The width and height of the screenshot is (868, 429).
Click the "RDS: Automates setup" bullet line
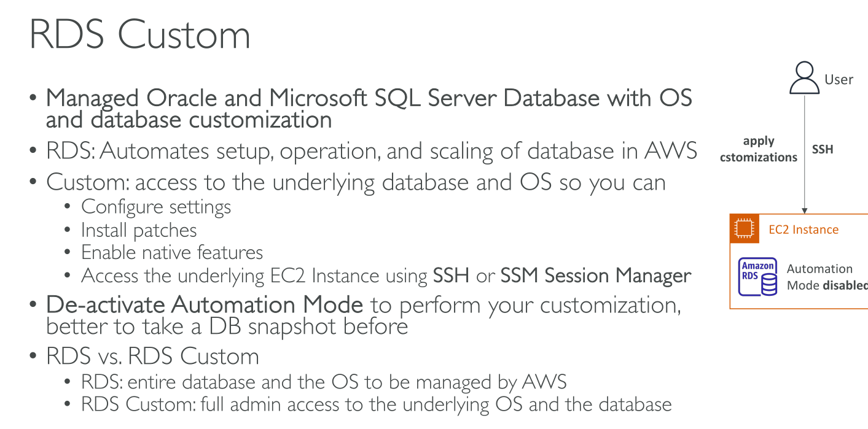[371, 151]
